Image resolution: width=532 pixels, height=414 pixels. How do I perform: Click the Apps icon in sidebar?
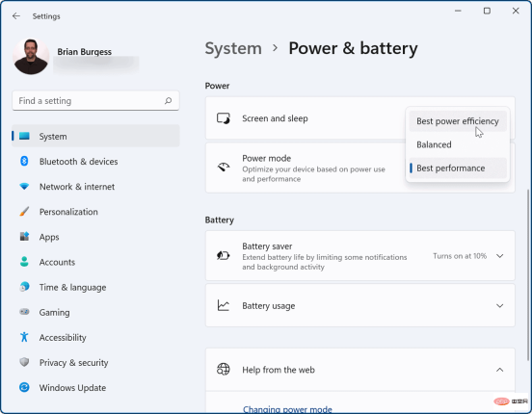point(24,236)
